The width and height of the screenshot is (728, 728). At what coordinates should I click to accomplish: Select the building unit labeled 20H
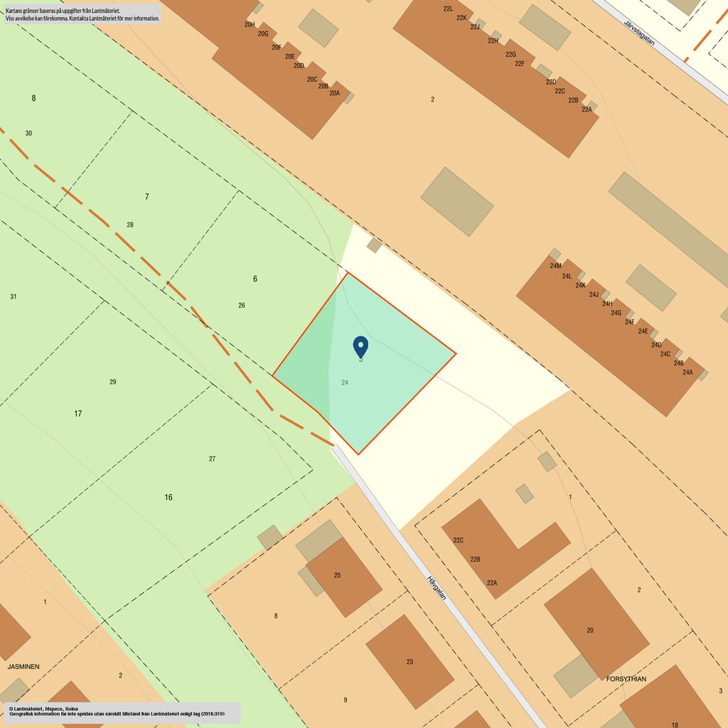pyautogui.click(x=250, y=24)
